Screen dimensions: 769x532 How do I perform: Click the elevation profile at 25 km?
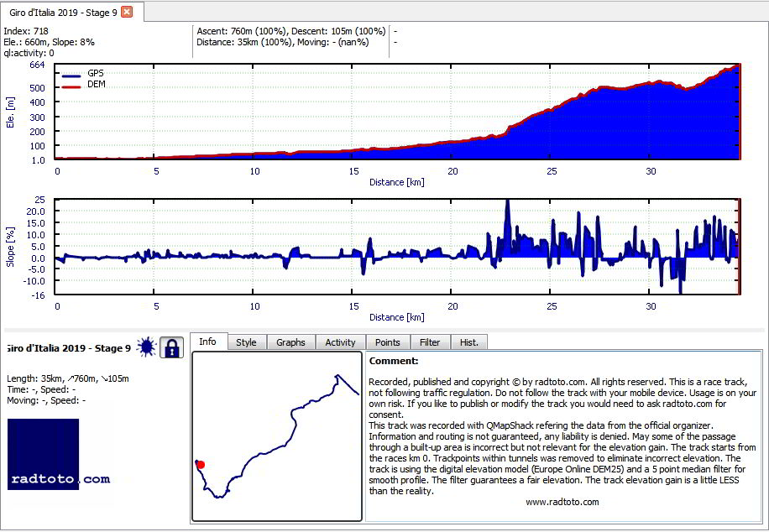[x=552, y=133]
